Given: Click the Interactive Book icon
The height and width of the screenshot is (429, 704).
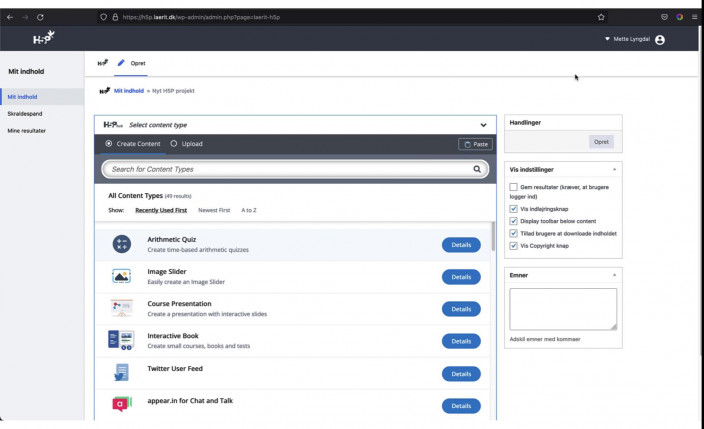Looking at the screenshot, I should pos(122,341).
